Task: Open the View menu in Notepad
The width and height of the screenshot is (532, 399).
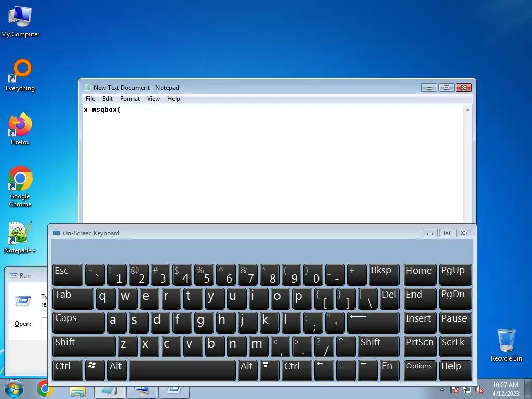Action: (x=153, y=99)
